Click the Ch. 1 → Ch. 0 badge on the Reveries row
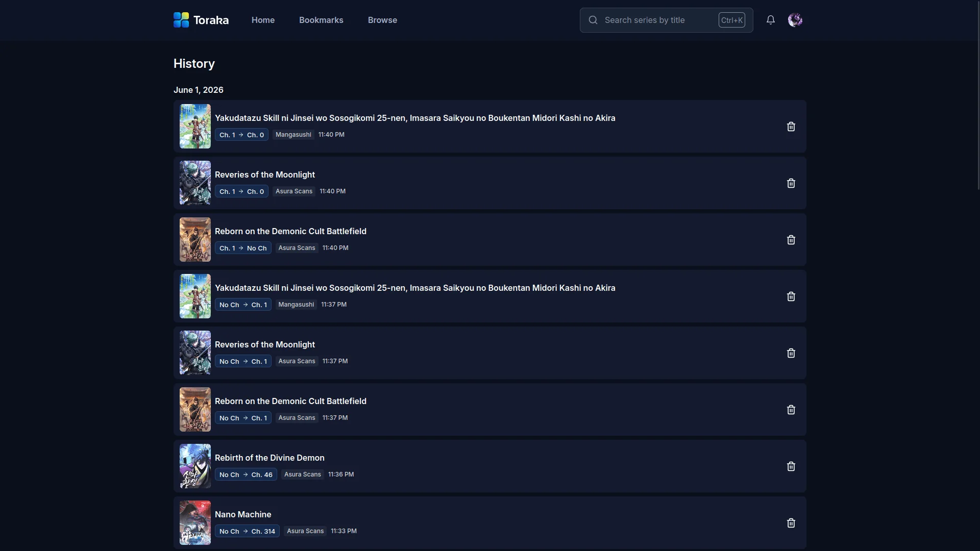The image size is (980, 551). (241, 191)
